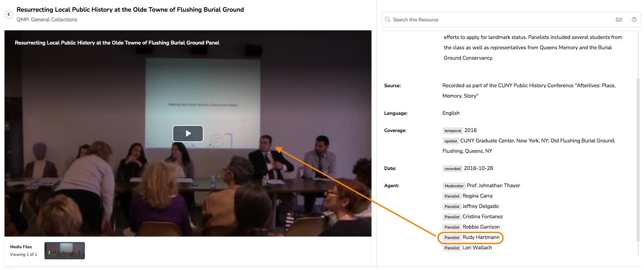Screen dimensions: 644x270
Task: Click the temporal coverage value 2016
Action: pos(470,130)
